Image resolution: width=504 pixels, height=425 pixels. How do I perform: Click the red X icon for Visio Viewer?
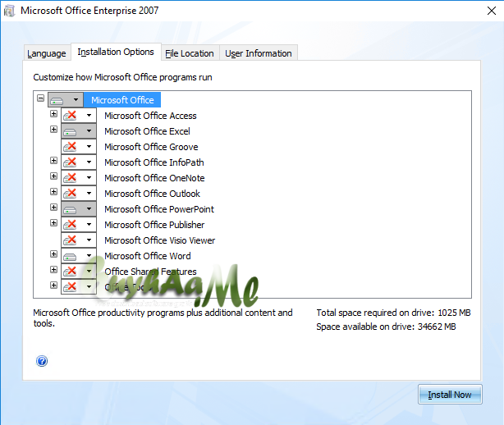coord(70,240)
